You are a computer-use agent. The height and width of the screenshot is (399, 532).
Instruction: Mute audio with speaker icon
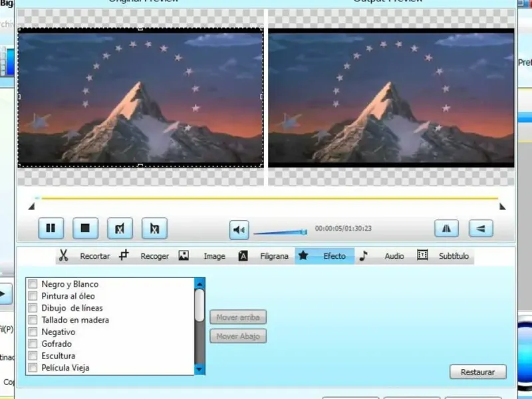coord(239,230)
